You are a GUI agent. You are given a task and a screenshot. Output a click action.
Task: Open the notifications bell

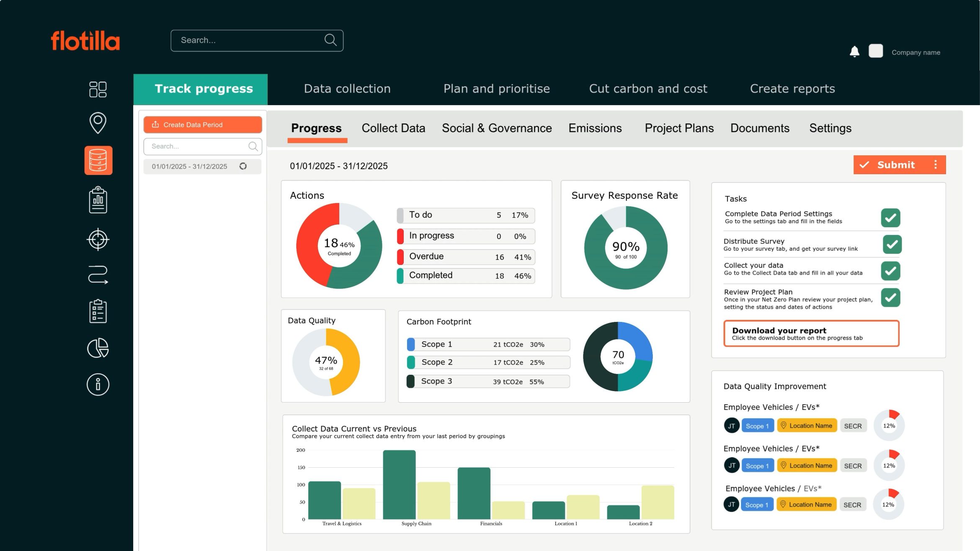855,51
